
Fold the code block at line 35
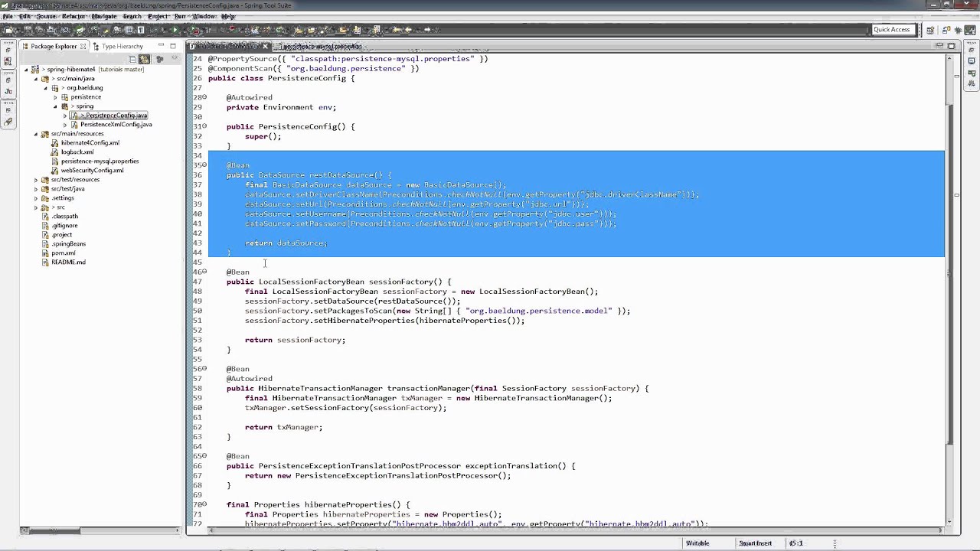pyautogui.click(x=204, y=165)
